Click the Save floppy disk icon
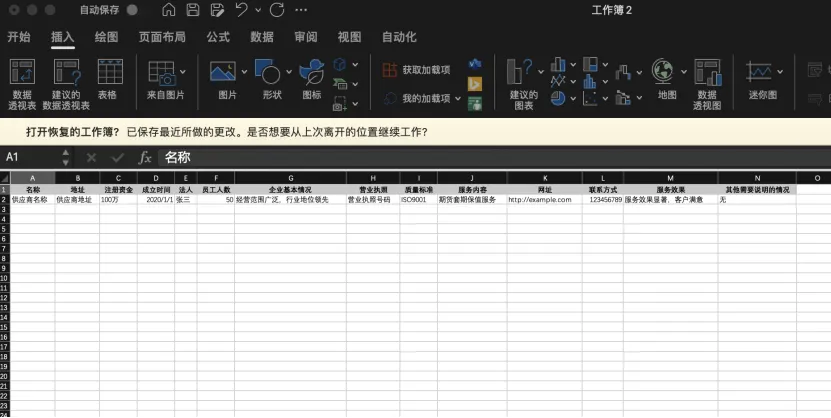Image resolution: width=831 pixels, height=418 pixels. click(x=193, y=10)
